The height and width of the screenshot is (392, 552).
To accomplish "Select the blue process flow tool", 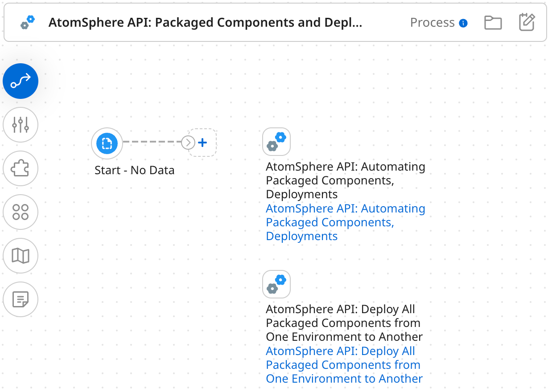I will coord(21,81).
